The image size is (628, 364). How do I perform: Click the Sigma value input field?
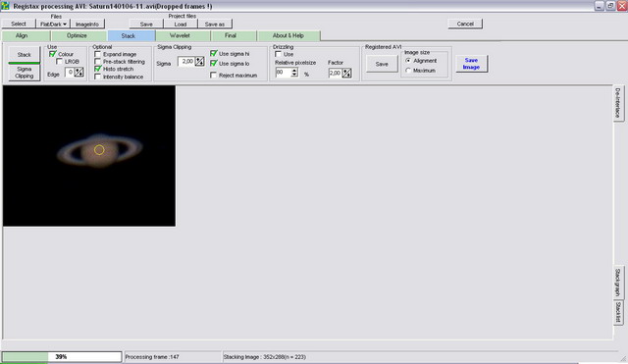(x=186, y=62)
